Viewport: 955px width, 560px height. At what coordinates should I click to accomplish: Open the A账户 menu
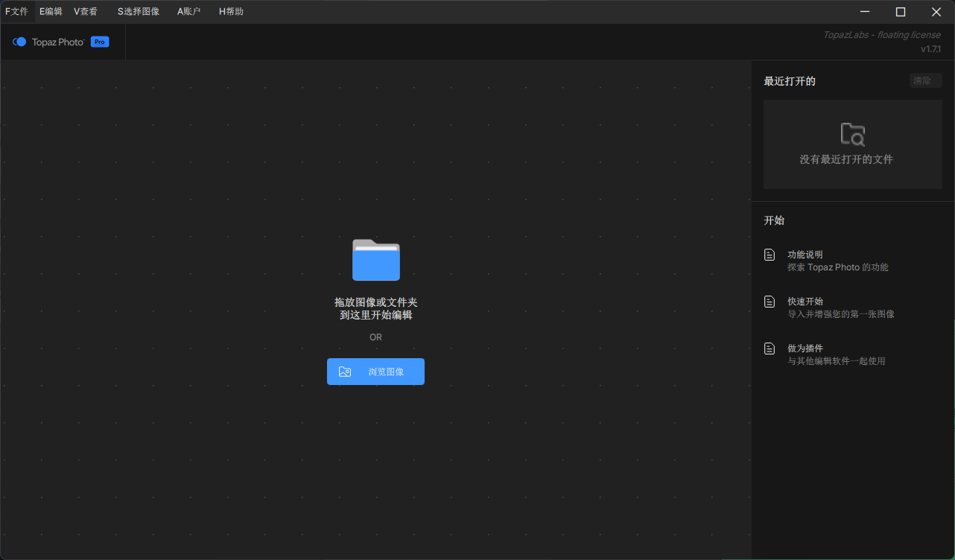pyautogui.click(x=189, y=12)
